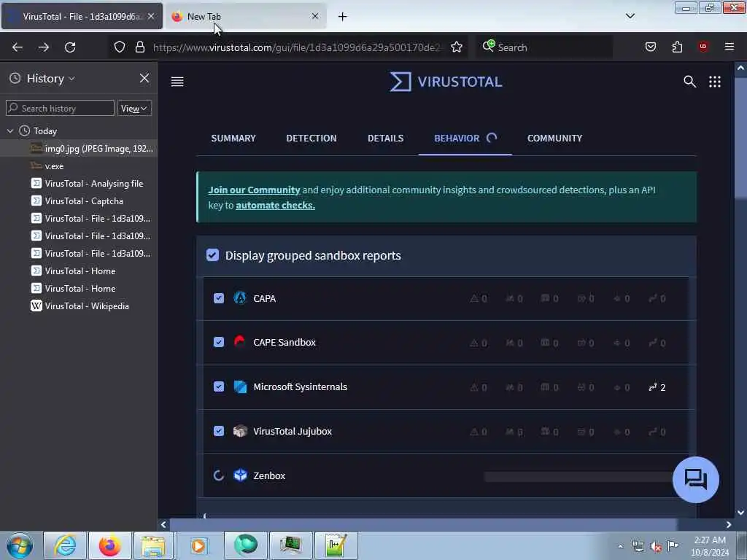The height and width of the screenshot is (560, 747).
Task: Click the vertical scrollbar thumb
Action: tap(740, 138)
